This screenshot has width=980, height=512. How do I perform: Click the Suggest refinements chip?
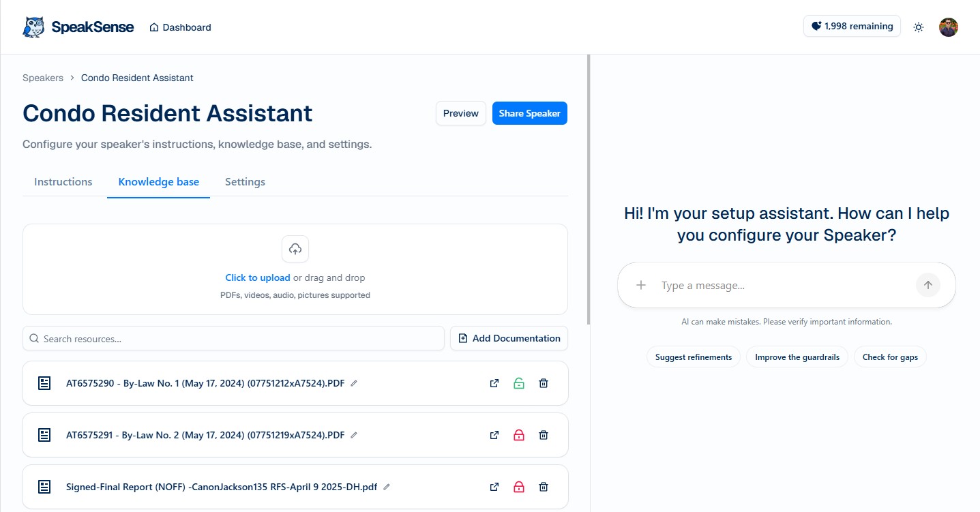pos(694,357)
